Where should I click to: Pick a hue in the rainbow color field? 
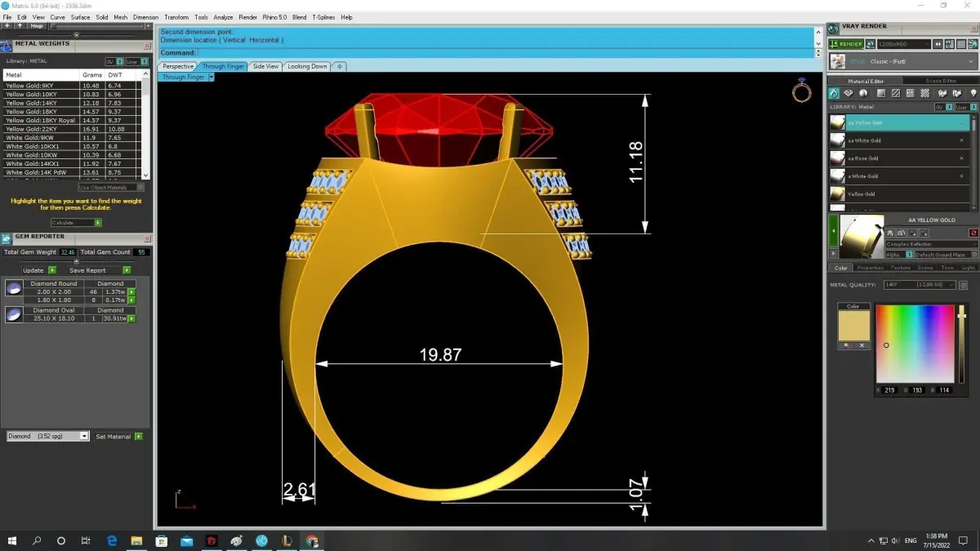pyautogui.click(x=915, y=344)
